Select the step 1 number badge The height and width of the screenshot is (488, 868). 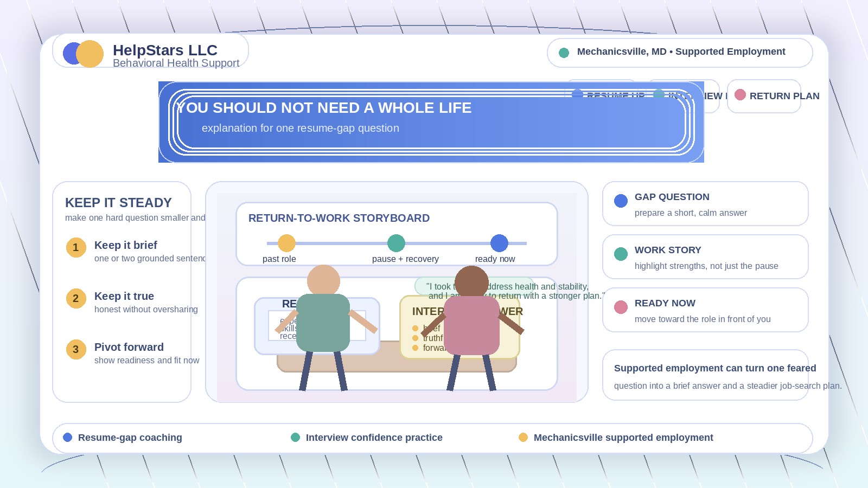pyautogui.click(x=76, y=247)
